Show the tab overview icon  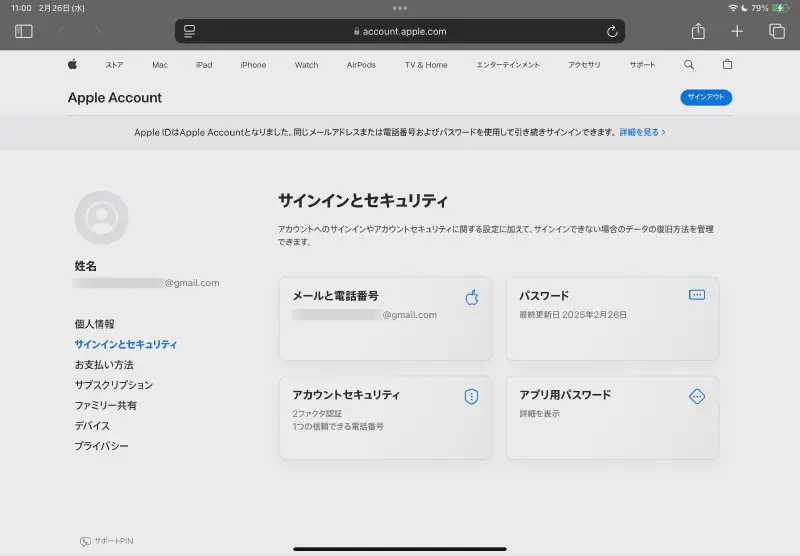[x=776, y=31]
